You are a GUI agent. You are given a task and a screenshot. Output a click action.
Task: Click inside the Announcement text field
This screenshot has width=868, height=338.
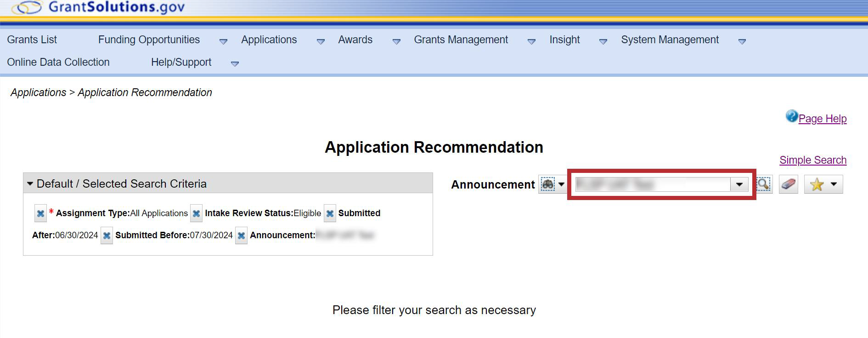pos(652,184)
